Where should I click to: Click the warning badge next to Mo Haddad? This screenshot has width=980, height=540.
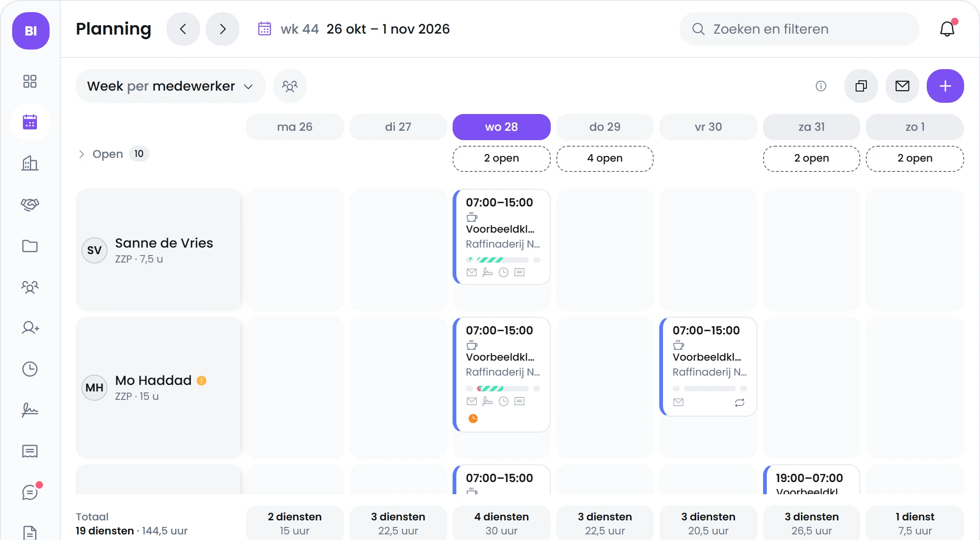click(x=202, y=381)
